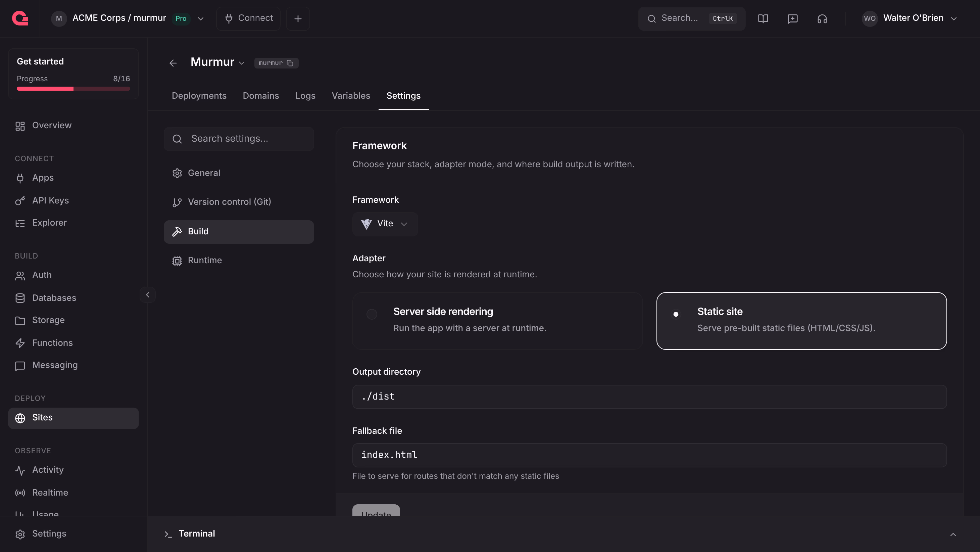Expand the Murmur site name dropdown

pyautogui.click(x=242, y=63)
